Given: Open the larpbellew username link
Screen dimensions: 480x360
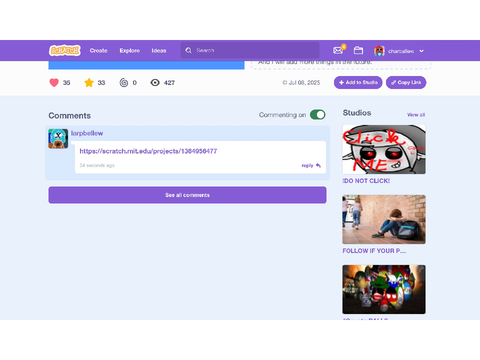Looking at the screenshot, I should [x=87, y=133].
